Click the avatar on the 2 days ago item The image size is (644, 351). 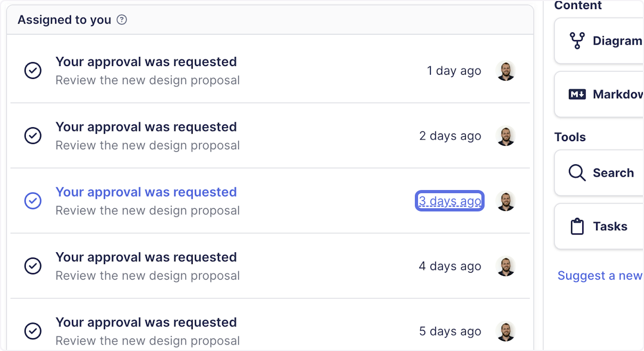pos(506,136)
